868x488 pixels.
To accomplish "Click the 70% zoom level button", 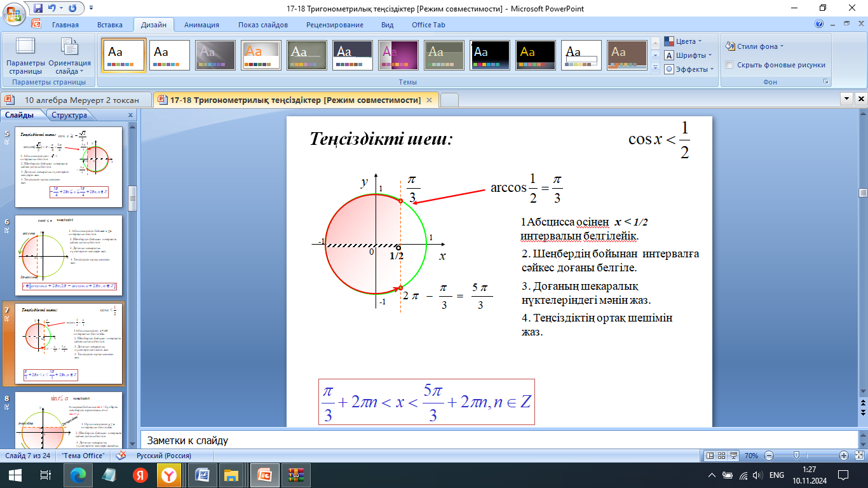I will 752,456.
